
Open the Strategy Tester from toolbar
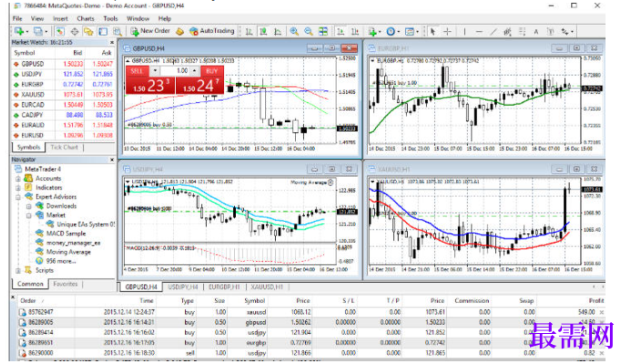(117, 31)
